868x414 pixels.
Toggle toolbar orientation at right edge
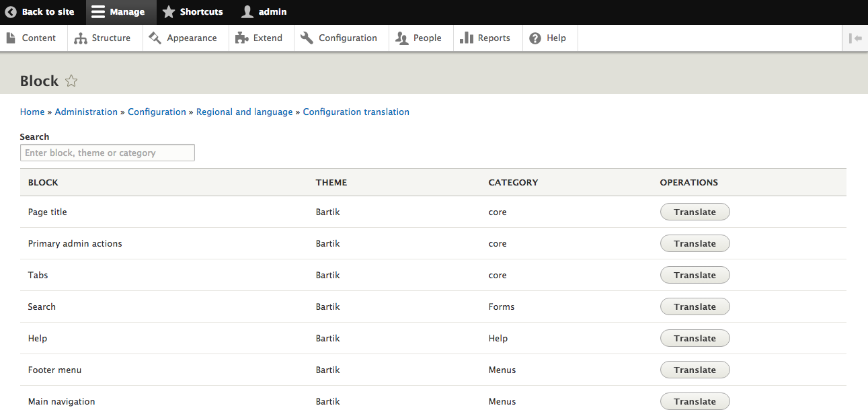tap(855, 38)
